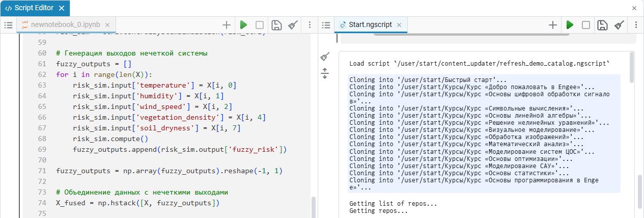Save Start.ngscript with the floppy icon

click(602, 24)
